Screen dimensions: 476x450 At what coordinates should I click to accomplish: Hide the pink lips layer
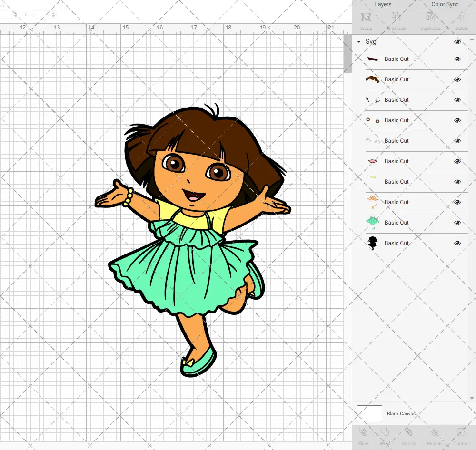[x=457, y=161]
